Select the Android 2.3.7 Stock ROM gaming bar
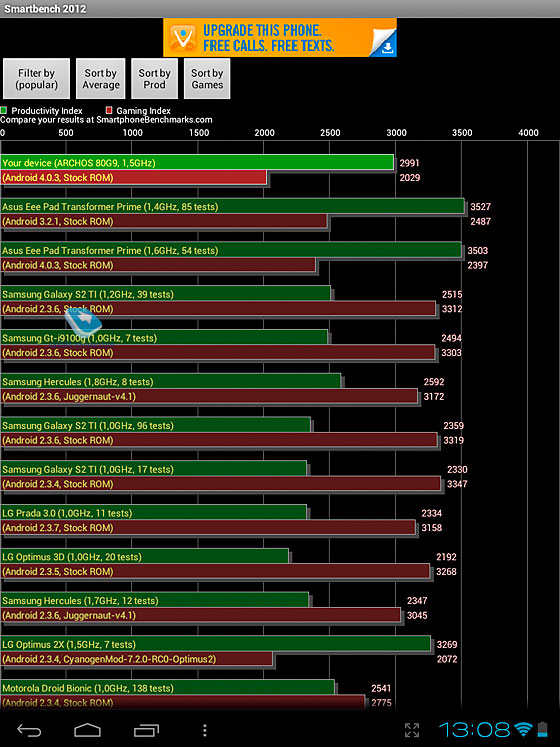Screen dimensions: 560x747 pos(208,528)
